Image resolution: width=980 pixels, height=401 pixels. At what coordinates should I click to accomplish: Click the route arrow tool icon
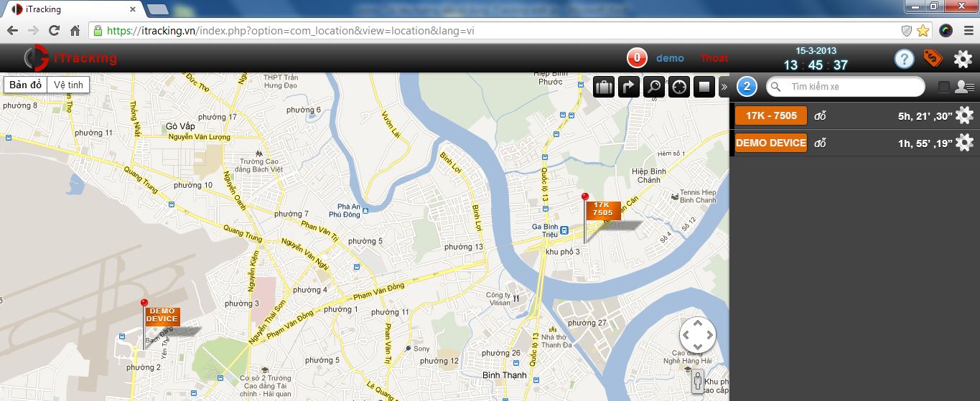click(x=629, y=88)
